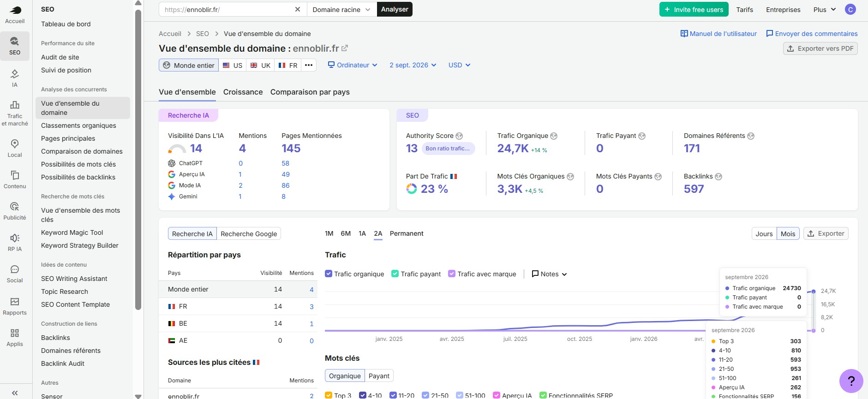Click the chart Exporter button
This screenshot has width=868, height=399.
(x=826, y=233)
